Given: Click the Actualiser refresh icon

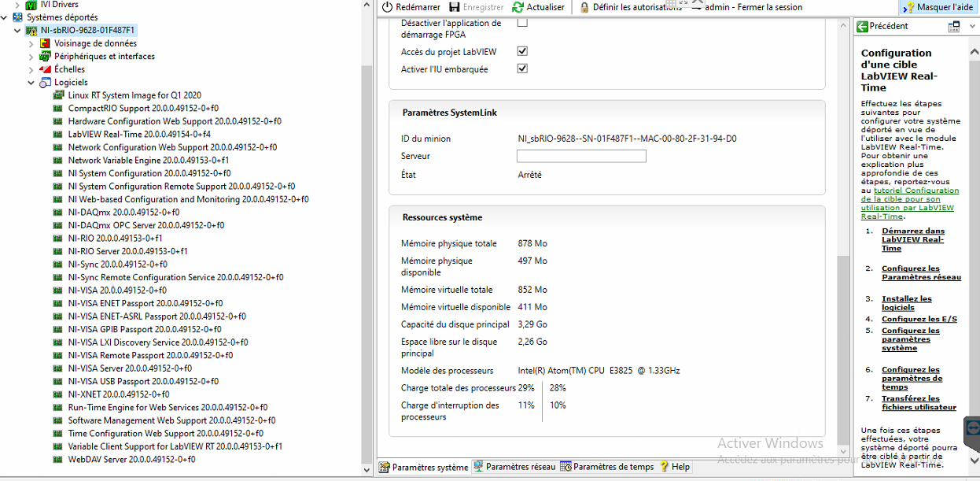Looking at the screenshot, I should tap(518, 7).
